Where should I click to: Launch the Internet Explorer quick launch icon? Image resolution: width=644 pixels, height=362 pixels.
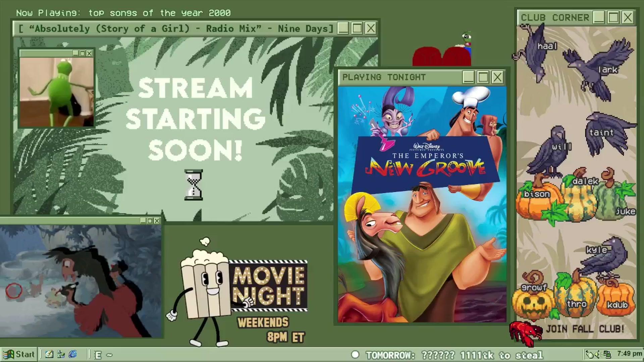click(72, 354)
